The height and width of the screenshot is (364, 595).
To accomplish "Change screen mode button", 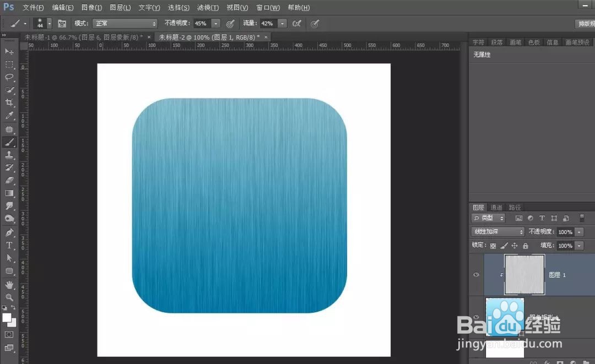I will (x=9, y=347).
